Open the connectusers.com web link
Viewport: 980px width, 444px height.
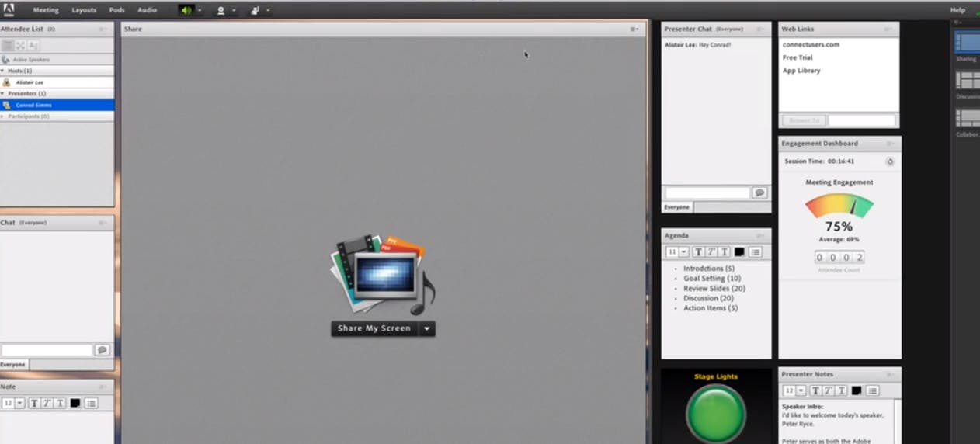[811, 45]
